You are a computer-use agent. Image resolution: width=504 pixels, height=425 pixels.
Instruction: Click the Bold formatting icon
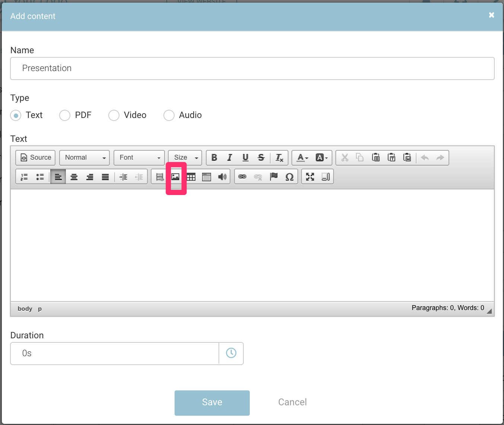click(x=214, y=157)
